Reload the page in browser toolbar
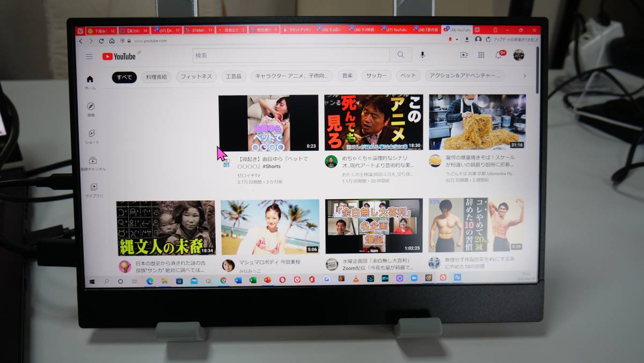 pos(101,41)
